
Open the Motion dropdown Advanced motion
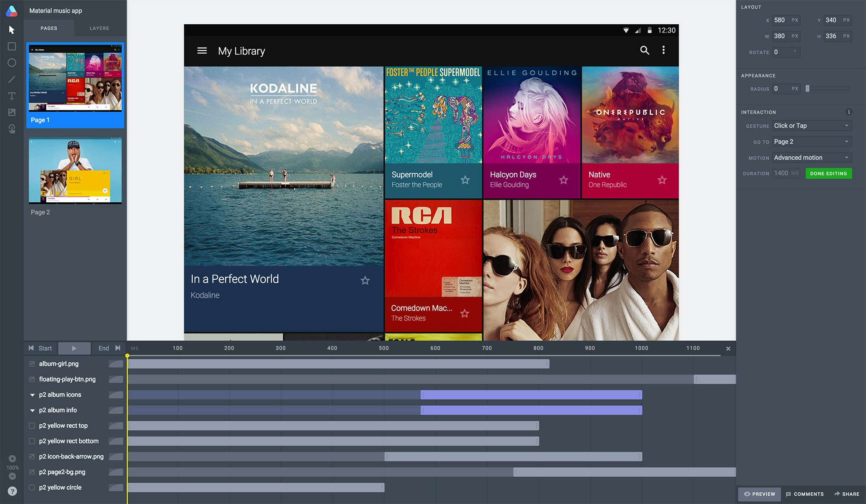tap(811, 158)
